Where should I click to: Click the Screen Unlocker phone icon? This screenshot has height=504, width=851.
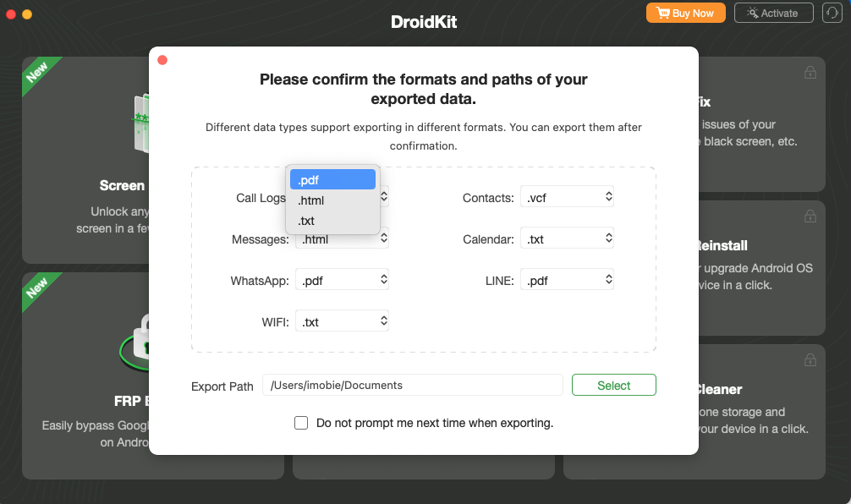[141, 123]
